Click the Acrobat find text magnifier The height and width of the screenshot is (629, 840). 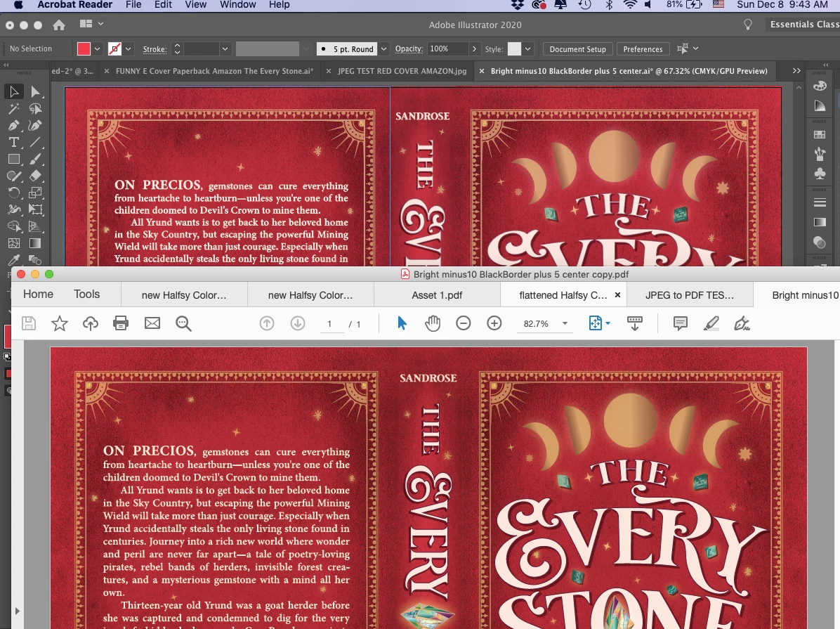coord(183,323)
